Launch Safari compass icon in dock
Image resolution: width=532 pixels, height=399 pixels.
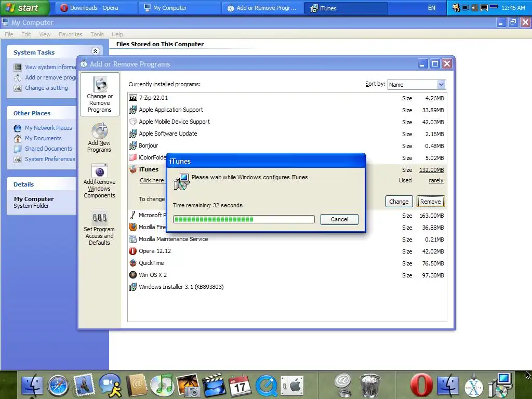pyautogui.click(x=58, y=386)
